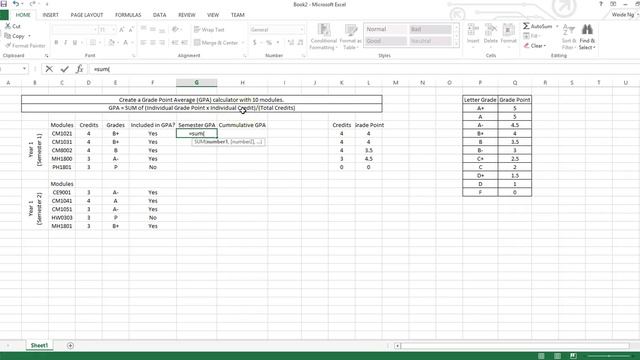Open the Number dialog launcher
This screenshot has width=640, height=360.
[304, 56]
